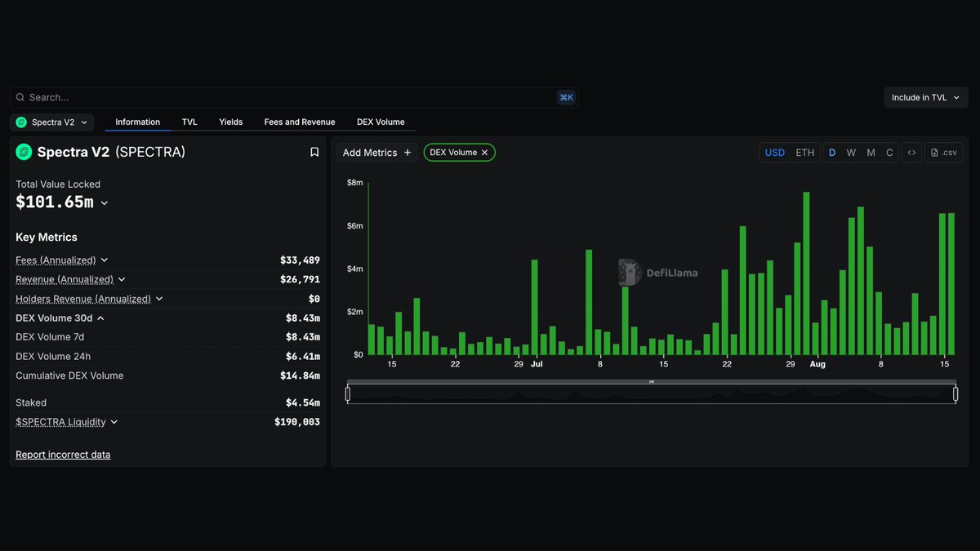Switch to the TVL tab
This screenshot has height=551, width=980.
coord(189,122)
